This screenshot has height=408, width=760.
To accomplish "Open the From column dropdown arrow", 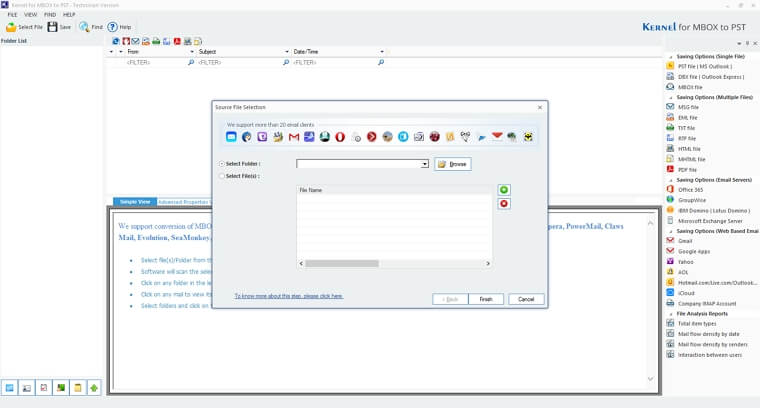I will (192, 51).
